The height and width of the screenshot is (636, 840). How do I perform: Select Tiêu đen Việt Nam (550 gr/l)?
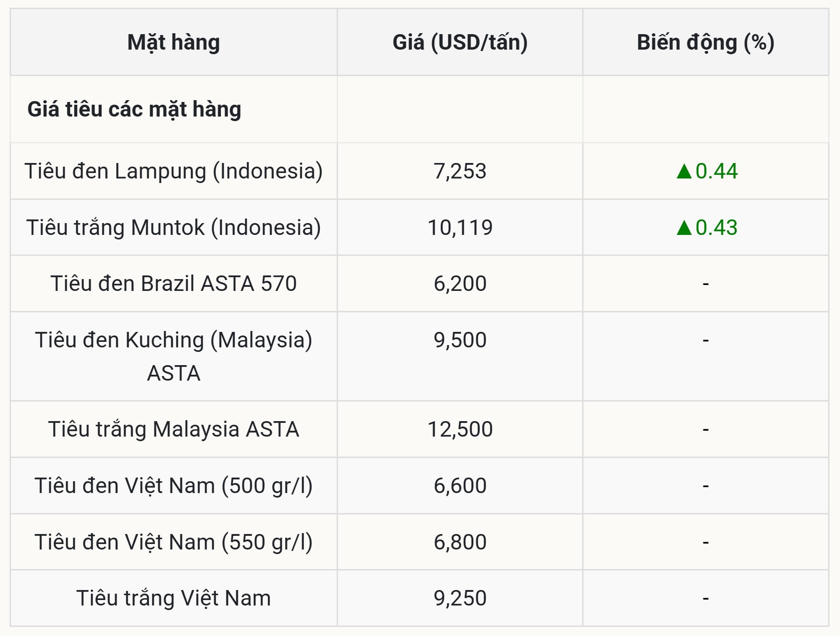point(174,542)
